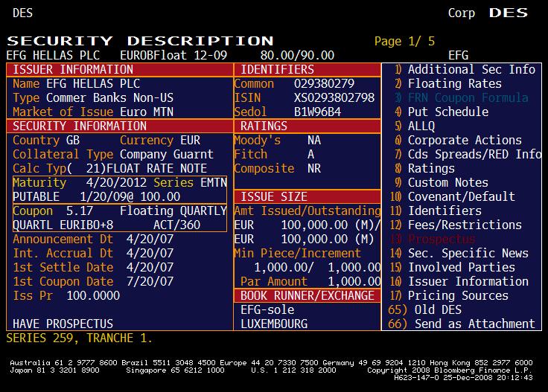This screenshot has height=392, width=548.
Task: Click Type value Commer Banks Non-US
Action: point(109,97)
